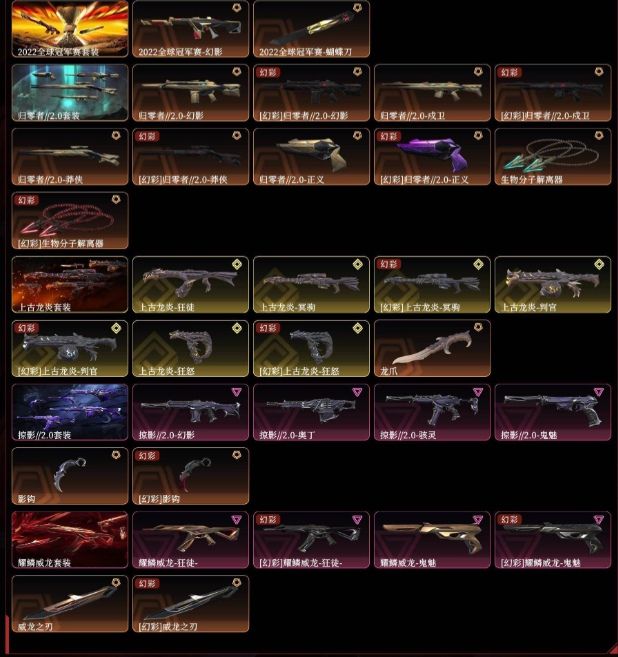Select the 上古龙炎-狂怒 pistol skin card
Screen dimensions: 618x657
[191, 349]
